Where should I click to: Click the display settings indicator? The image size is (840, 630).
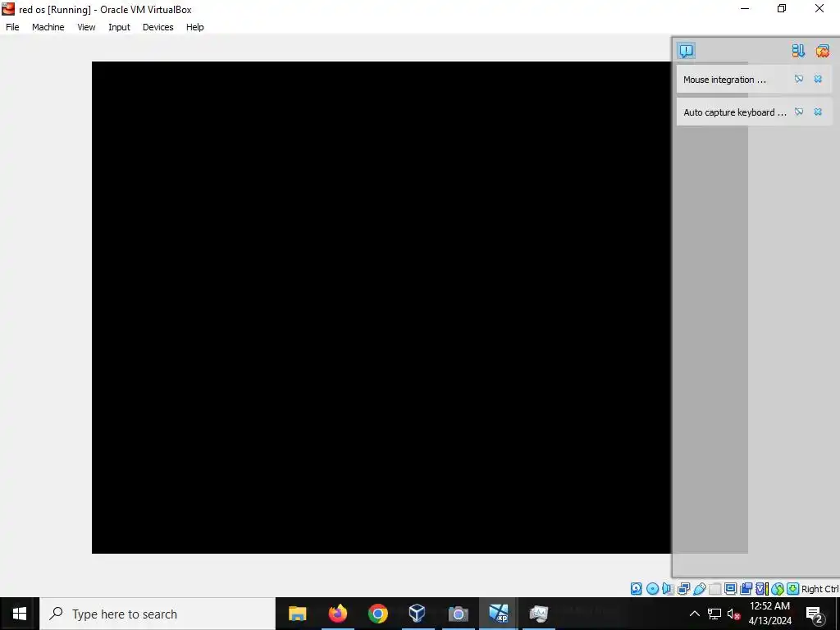[731, 589]
